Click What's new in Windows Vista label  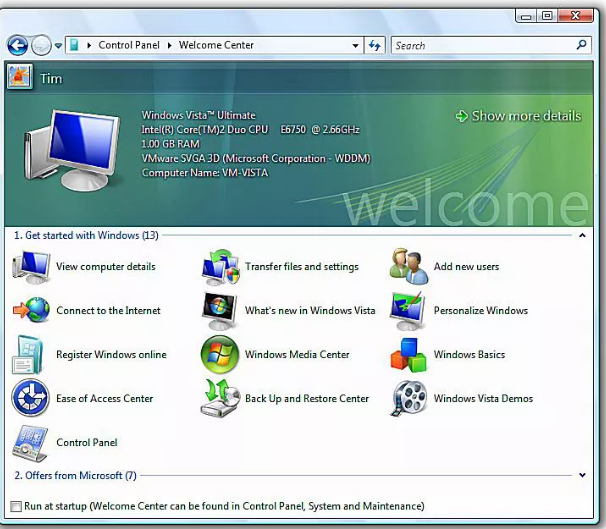coord(310,311)
